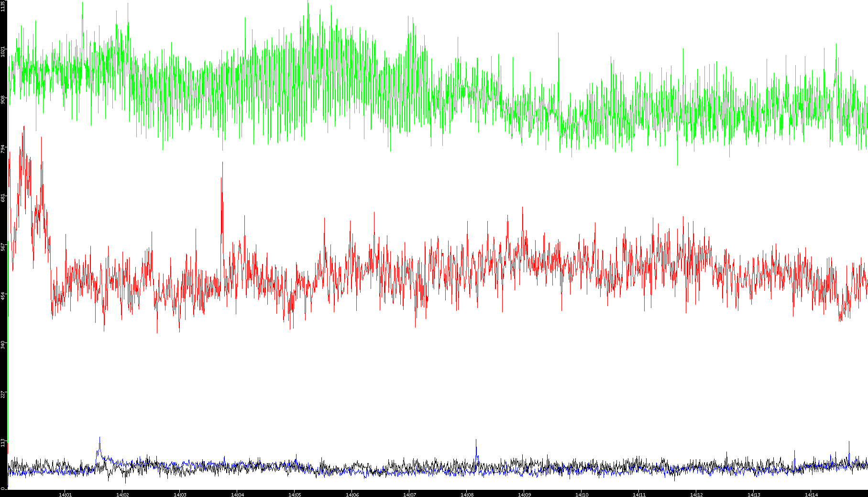This screenshot has width=868, height=497.
Task: Select the 14:13 time marker
Action: coord(754,494)
